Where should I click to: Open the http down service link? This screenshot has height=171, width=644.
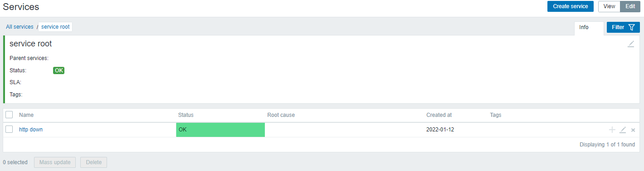click(x=31, y=130)
